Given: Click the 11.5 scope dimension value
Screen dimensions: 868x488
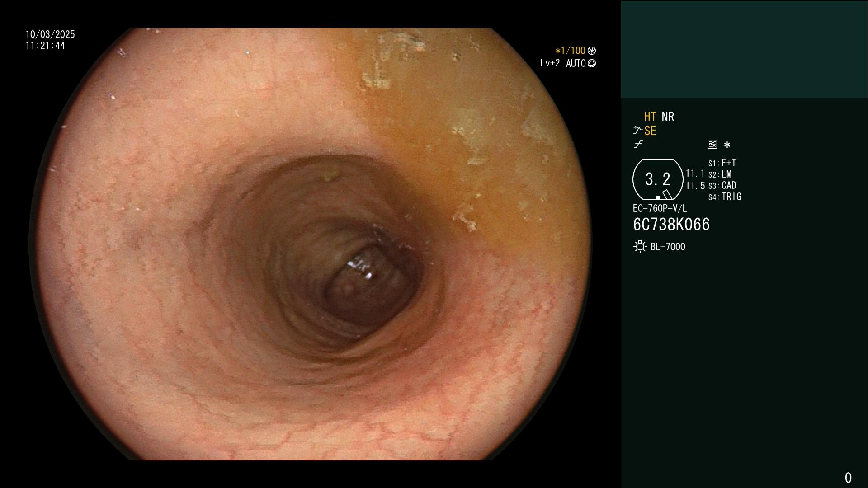Looking at the screenshot, I should (x=695, y=186).
